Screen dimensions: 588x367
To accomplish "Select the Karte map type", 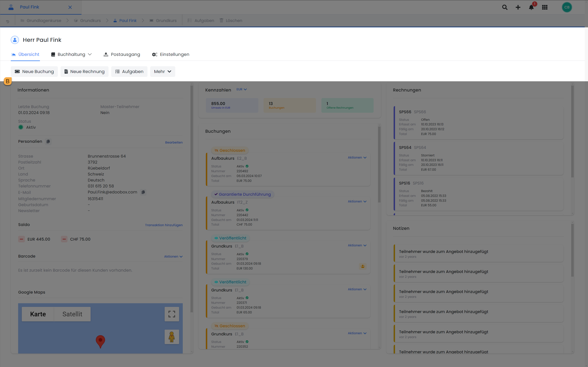I will (x=38, y=314).
